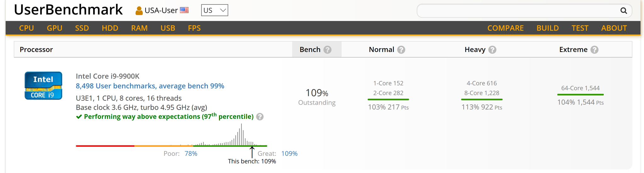Navigate to the BUILD page
This screenshot has width=644, height=173.
[x=547, y=28]
